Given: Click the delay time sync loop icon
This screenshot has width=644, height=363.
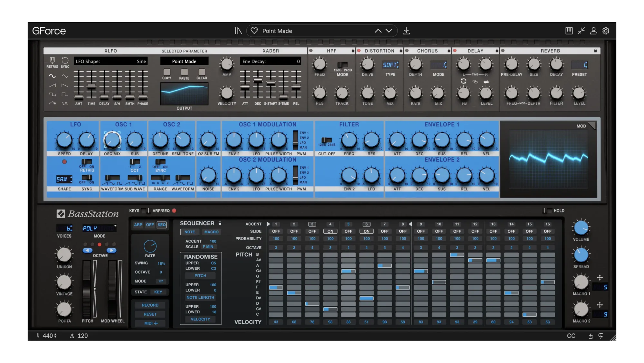Looking at the screenshot, I should 463,81.
